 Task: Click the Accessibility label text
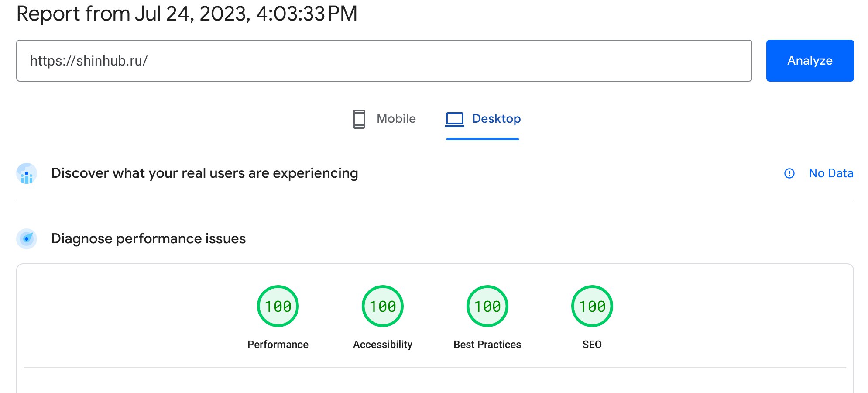coord(383,345)
